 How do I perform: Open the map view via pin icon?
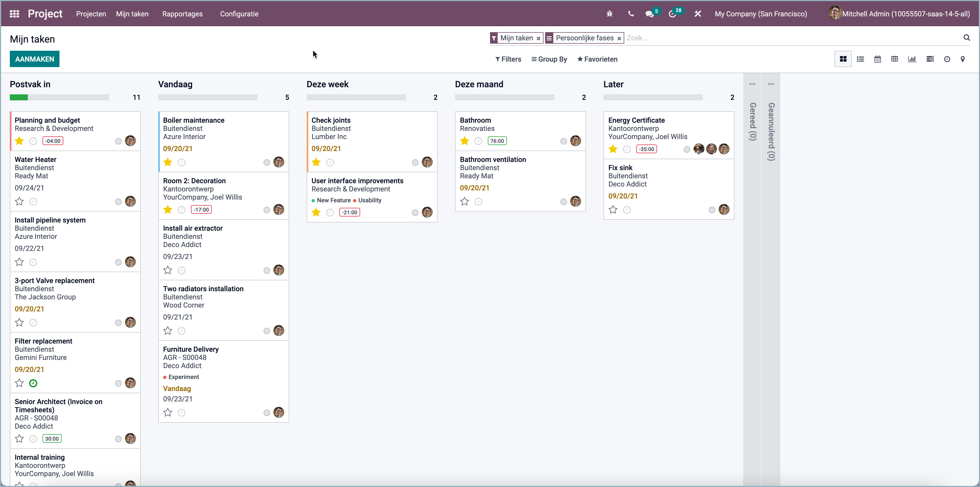coord(963,59)
